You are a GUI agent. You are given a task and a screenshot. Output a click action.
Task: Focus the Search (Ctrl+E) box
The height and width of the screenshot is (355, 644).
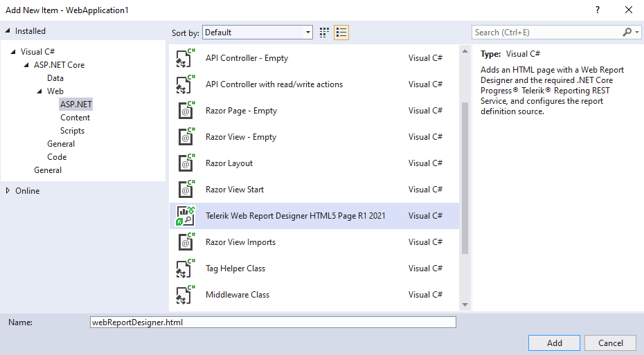tap(546, 32)
